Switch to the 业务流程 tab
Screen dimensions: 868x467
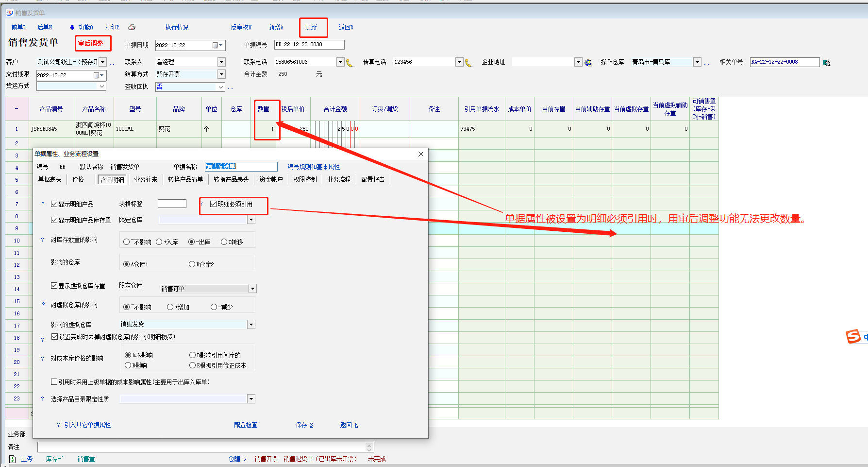coord(338,180)
